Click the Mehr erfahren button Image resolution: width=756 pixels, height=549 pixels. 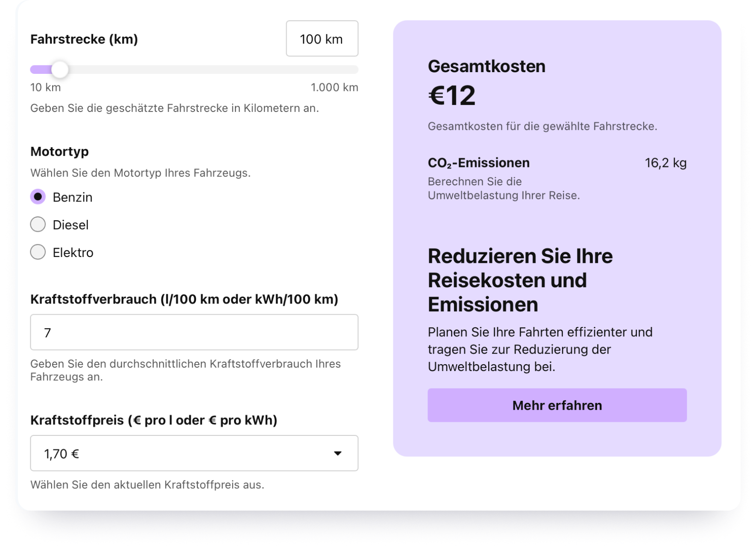[x=557, y=405]
